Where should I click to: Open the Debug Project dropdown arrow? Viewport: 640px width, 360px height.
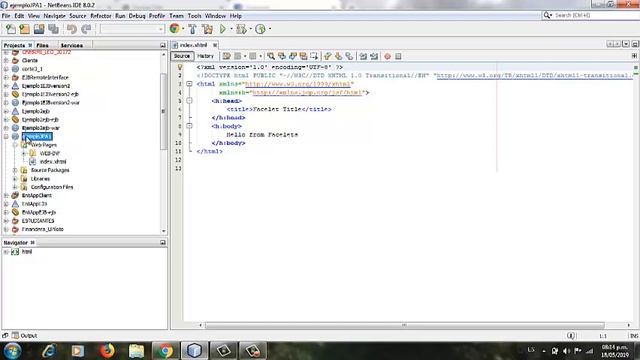250,29
